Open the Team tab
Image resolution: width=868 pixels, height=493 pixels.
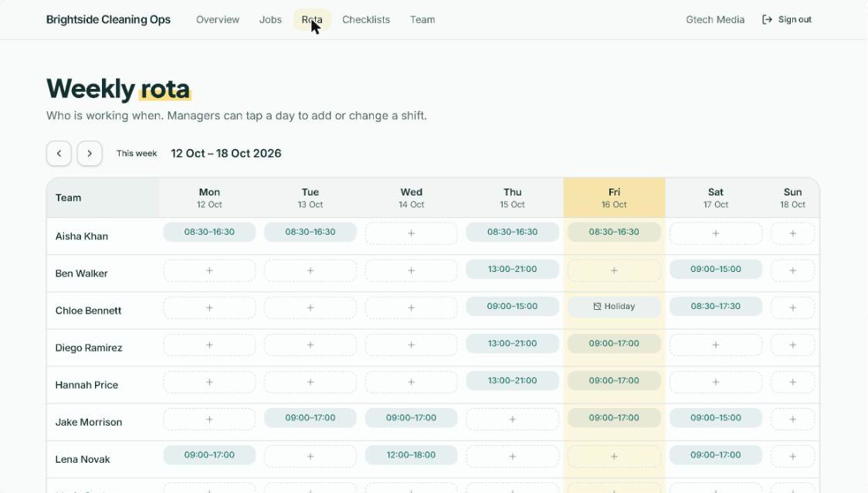422,19
